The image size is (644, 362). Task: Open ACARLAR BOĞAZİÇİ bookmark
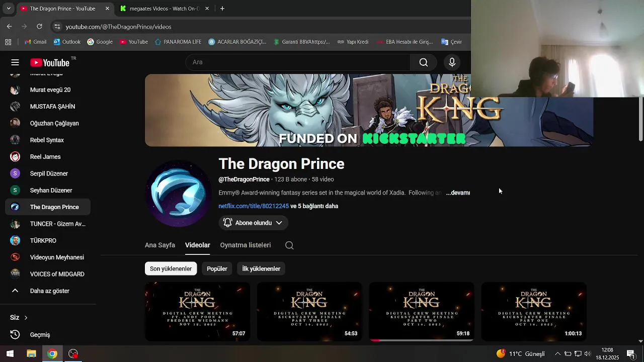[237, 42]
